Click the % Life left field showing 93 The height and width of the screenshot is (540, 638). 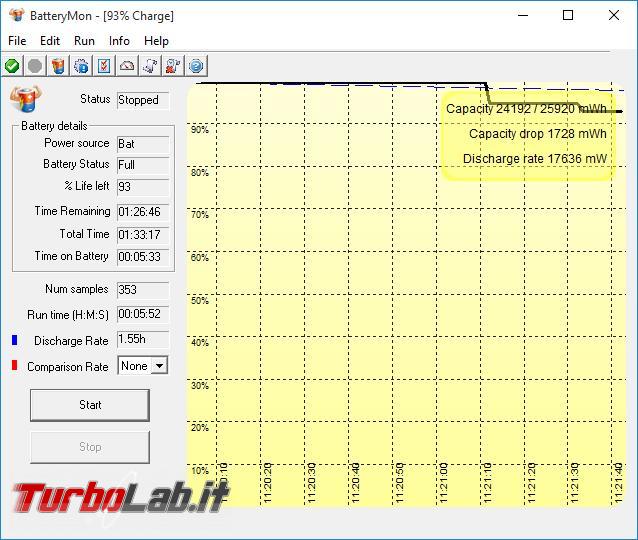143,187
